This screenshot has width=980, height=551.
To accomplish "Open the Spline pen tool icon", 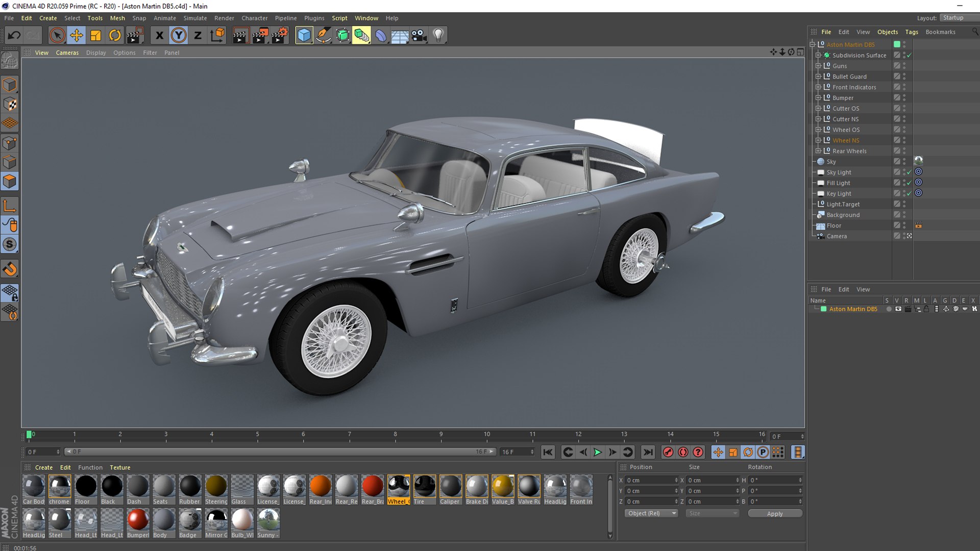I will (324, 35).
